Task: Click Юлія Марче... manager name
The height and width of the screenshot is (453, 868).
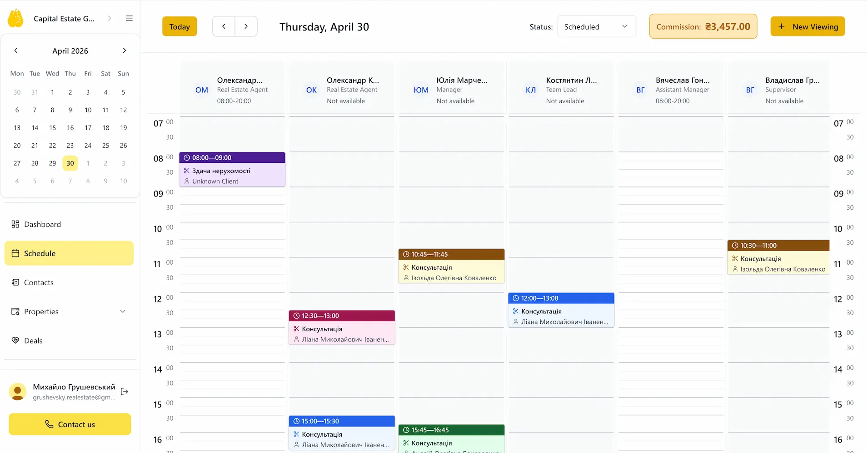Action: [x=462, y=81]
